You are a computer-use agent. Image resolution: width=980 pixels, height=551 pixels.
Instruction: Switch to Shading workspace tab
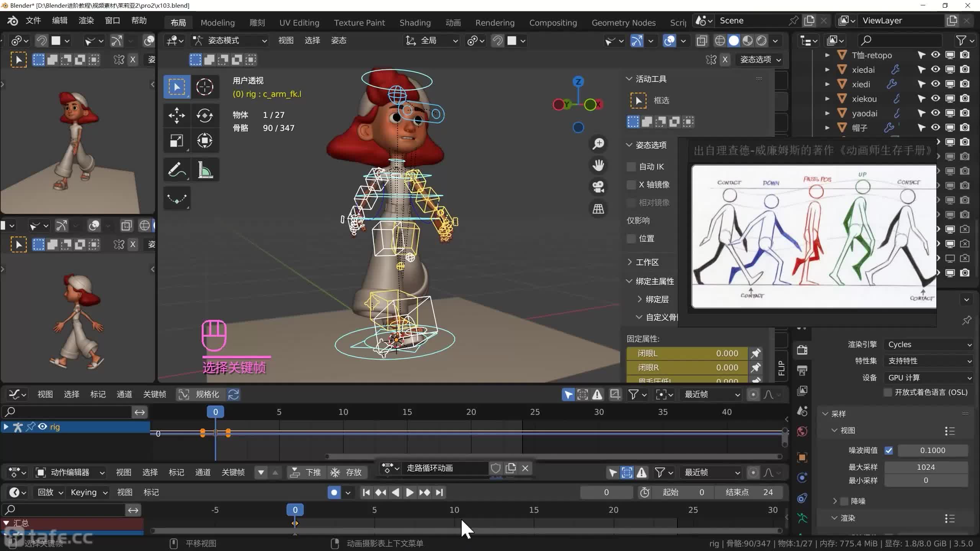[x=415, y=23]
